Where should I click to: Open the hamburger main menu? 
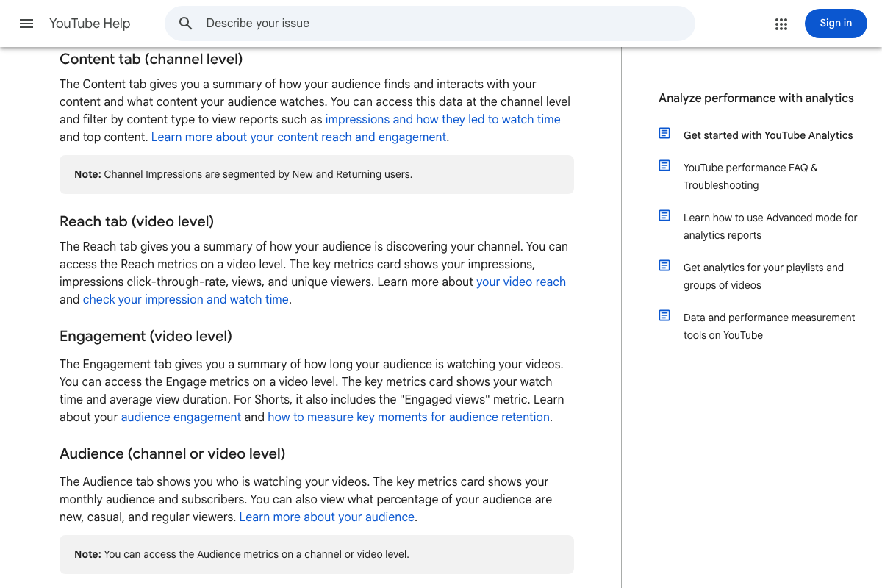(26, 24)
